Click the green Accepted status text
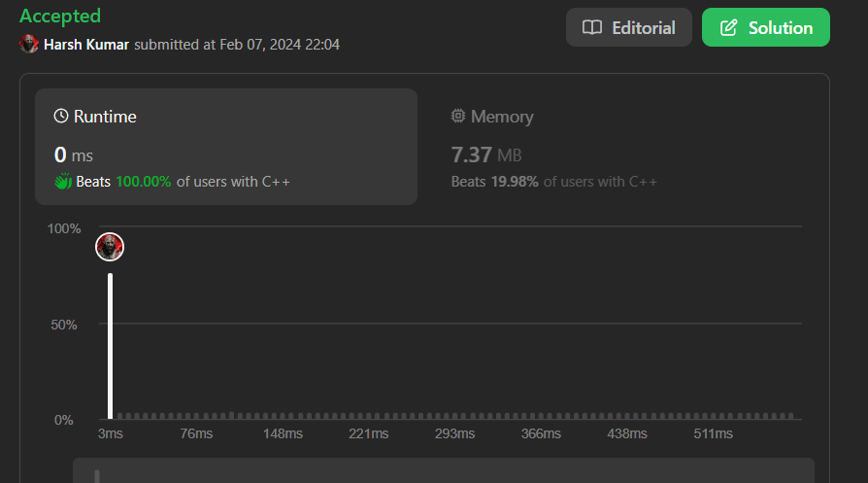Screen dimensions: 868x483 point(60,17)
